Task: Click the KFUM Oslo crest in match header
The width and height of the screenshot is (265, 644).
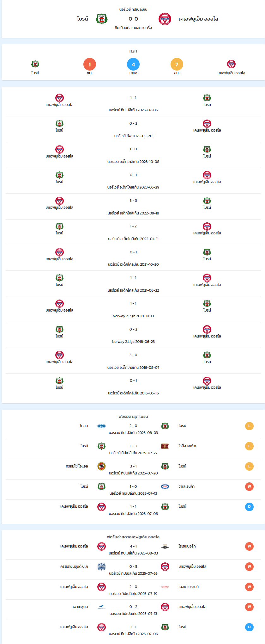Action: [165, 19]
